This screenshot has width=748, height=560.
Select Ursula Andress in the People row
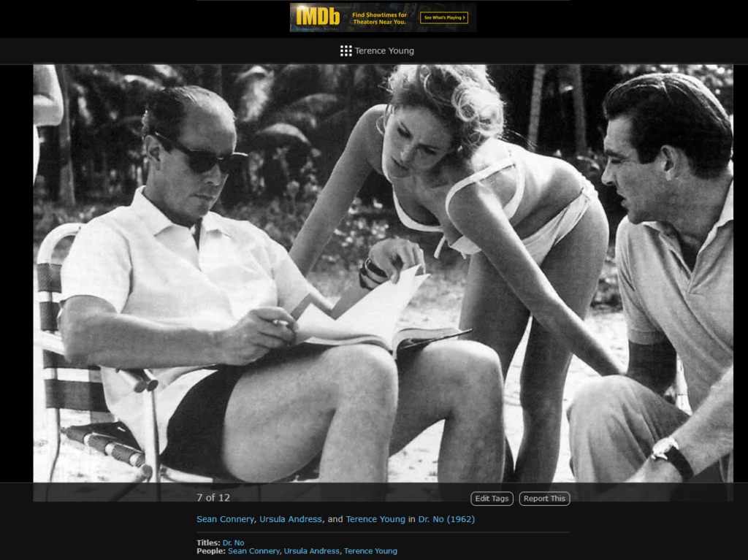point(311,551)
